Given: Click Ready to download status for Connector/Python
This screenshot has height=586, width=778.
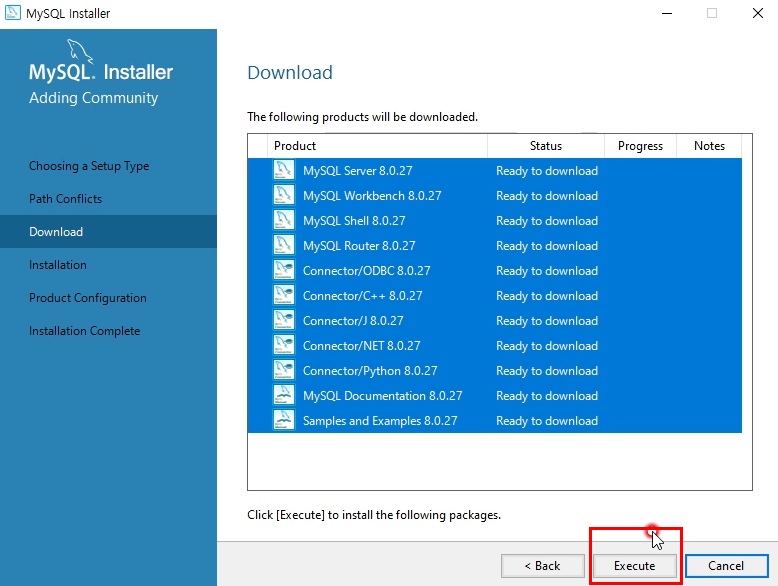Looking at the screenshot, I should click(547, 371).
